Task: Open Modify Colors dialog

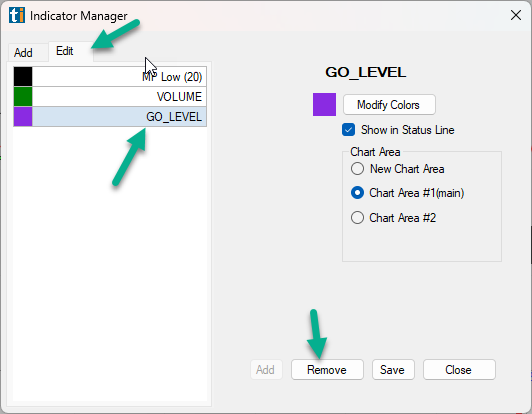Action: [389, 105]
